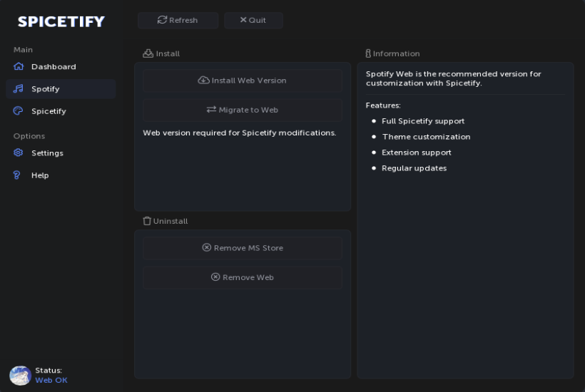Click the swap arrows icon on Migrate to Web

211,109
